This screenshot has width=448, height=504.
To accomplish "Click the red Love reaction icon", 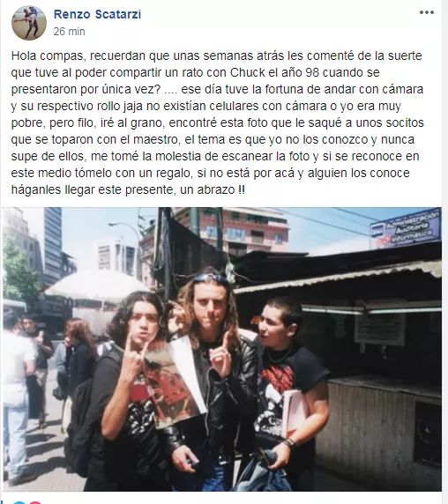I will pyautogui.click(x=35, y=502).
